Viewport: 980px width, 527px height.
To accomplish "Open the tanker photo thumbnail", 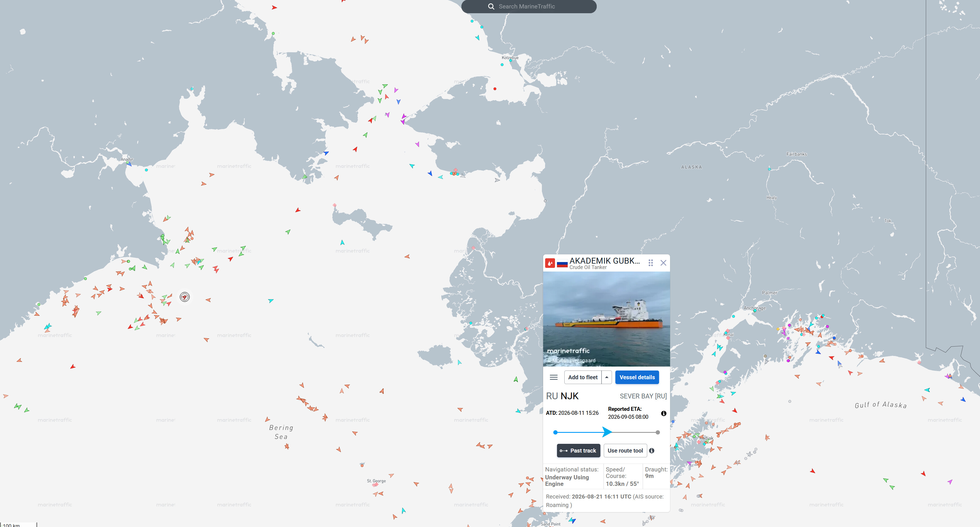I will (606, 319).
